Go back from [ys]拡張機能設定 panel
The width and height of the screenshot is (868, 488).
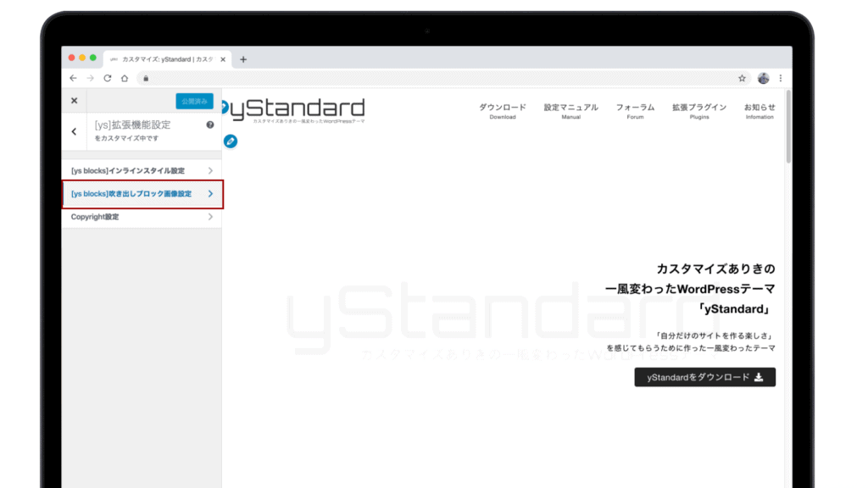[75, 131]
